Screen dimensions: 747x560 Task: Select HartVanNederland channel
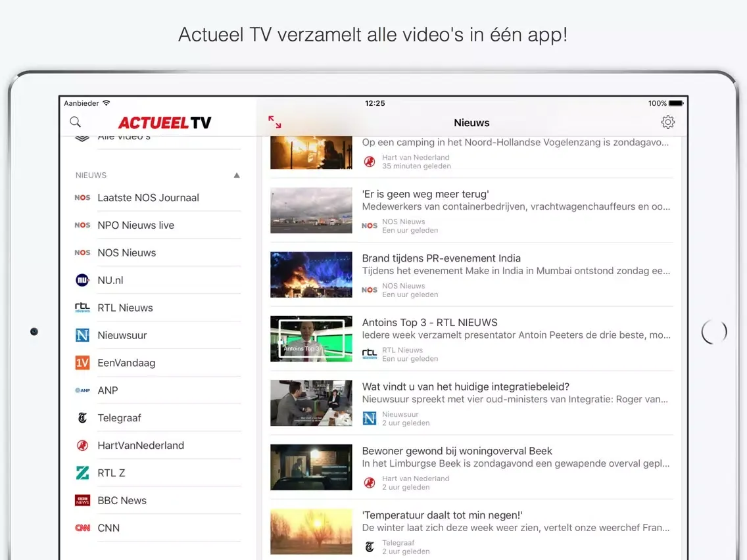click(x=141, y=445)
